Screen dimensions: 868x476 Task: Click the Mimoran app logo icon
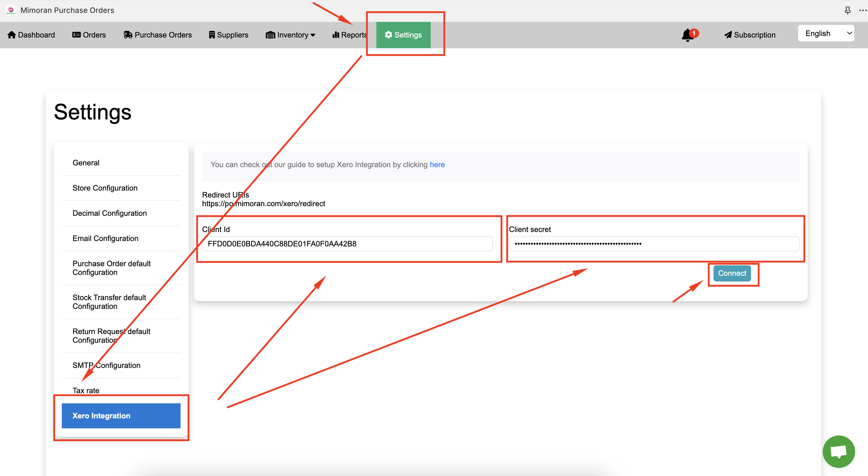(11, 10)
